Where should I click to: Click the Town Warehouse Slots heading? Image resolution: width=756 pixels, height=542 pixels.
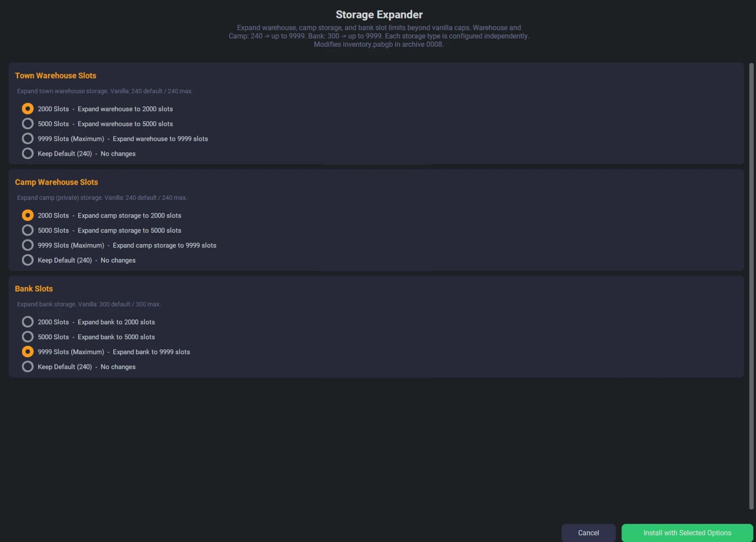click(55, 76)
